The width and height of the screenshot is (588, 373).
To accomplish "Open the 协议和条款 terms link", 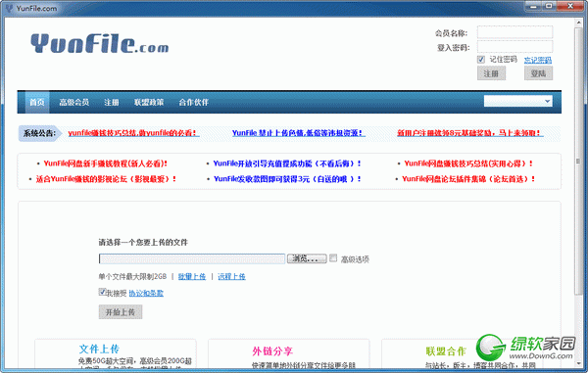I will tap(146, 293).
